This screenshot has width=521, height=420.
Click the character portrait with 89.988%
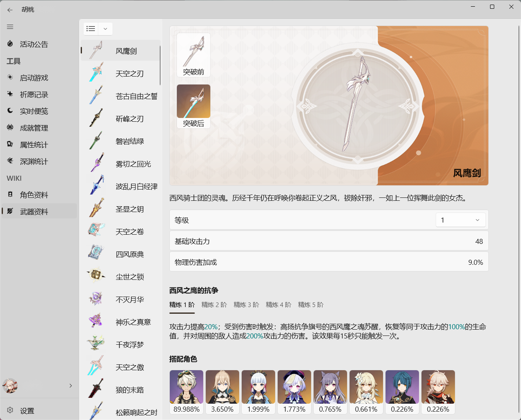(x=186, y=392)
